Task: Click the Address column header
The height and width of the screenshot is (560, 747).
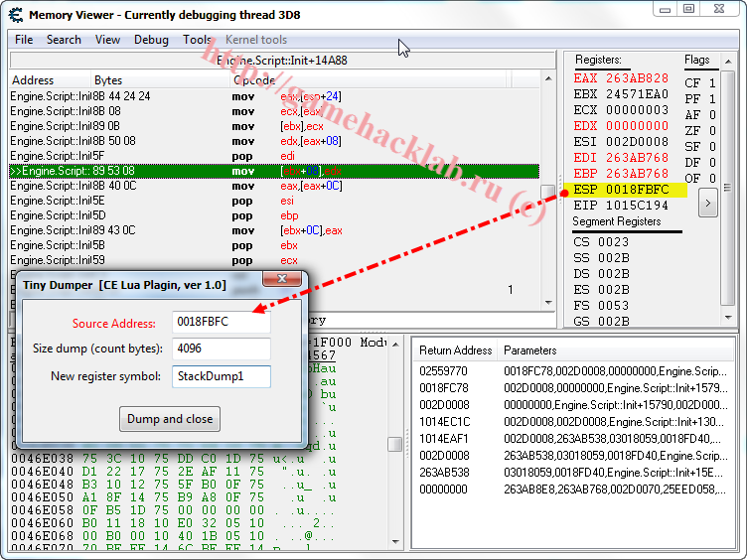Action: [50, 80]
